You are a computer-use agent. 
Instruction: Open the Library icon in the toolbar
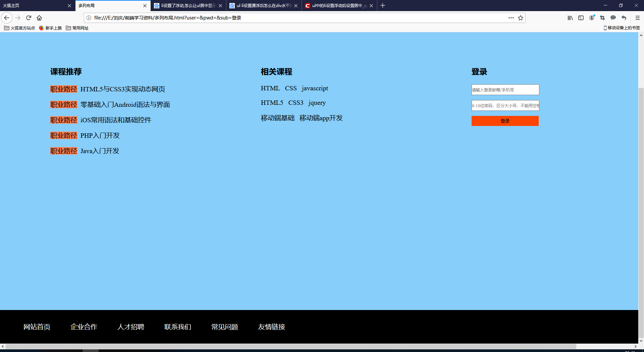(x=570, y=18)
